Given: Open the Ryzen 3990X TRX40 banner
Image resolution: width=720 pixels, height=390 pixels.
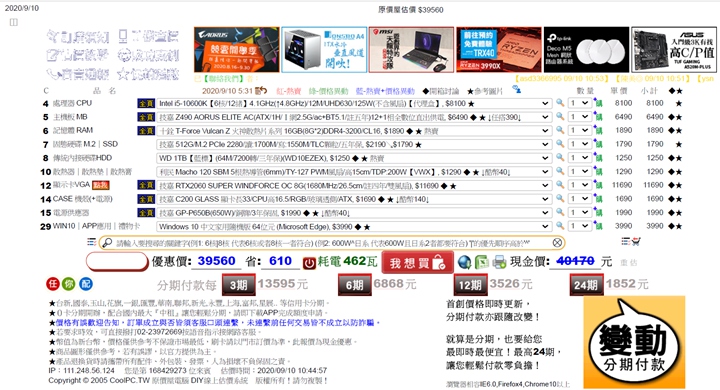Looking at the screenshot, I should (499, 50).
